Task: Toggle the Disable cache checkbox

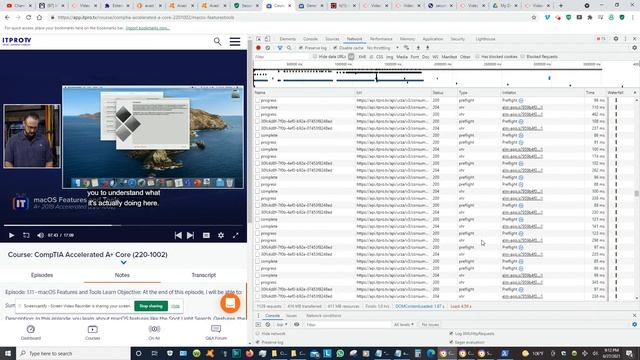Action: (x=336, y=48)
